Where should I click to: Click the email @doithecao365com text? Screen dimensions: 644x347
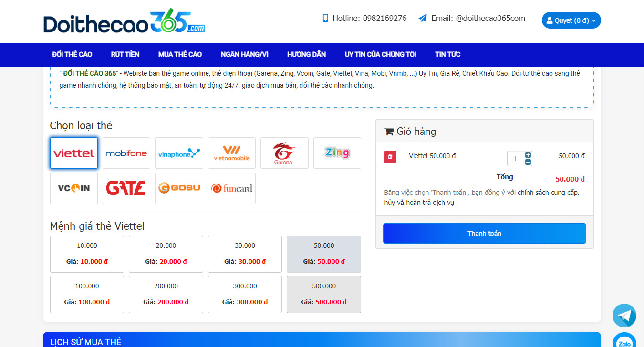coord(490,18)
